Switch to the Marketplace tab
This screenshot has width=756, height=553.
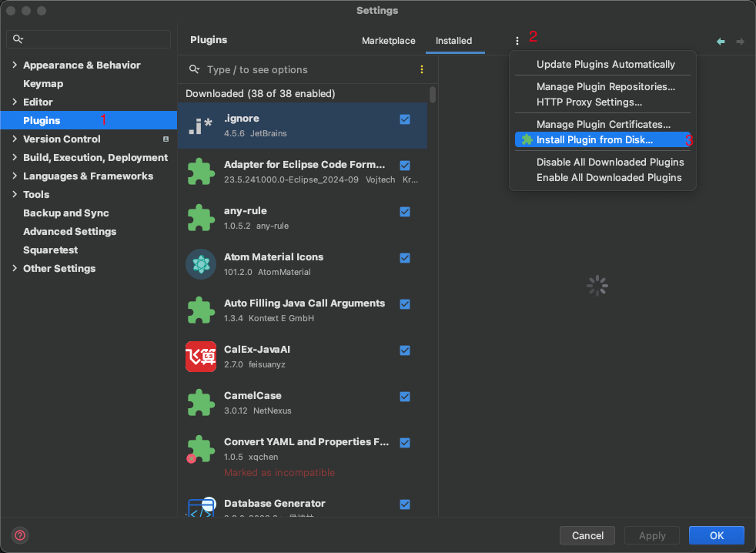pyautogui.click(x=388, y=41)
